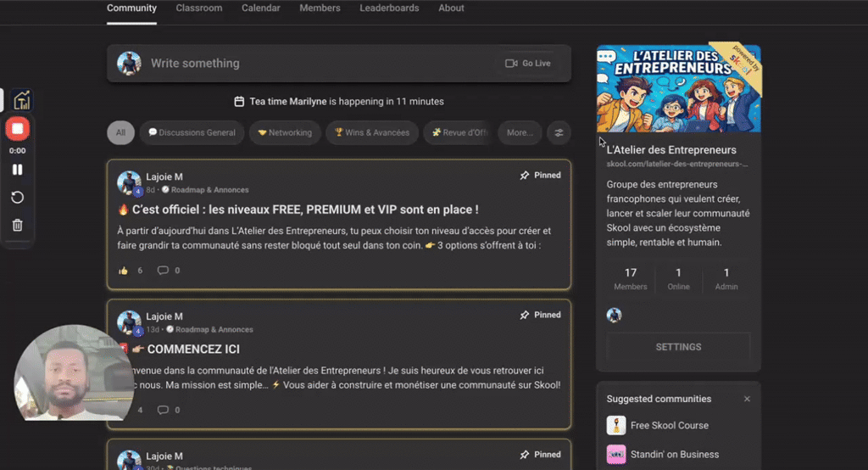Screen dimensions: 868x470
Task: Select the All category filter
Action: (x=120, y=133)
